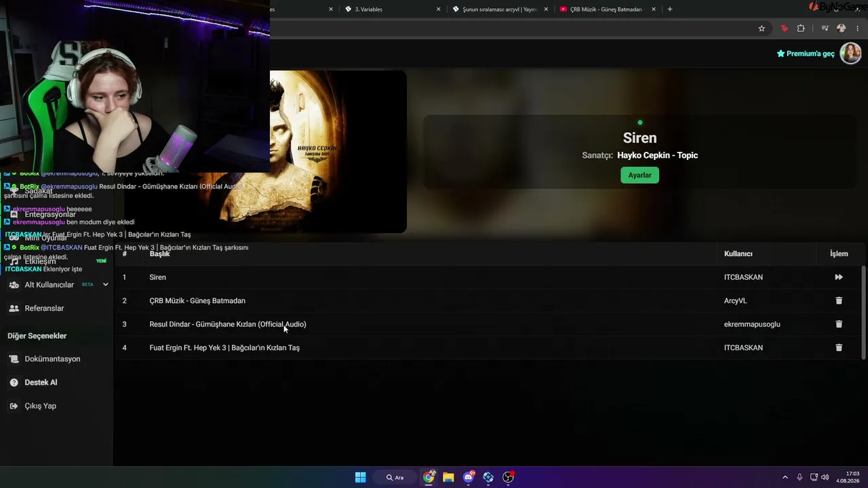Click the red Tp extension icon
This screenshot has height=488, width=868.
(785, 28)
